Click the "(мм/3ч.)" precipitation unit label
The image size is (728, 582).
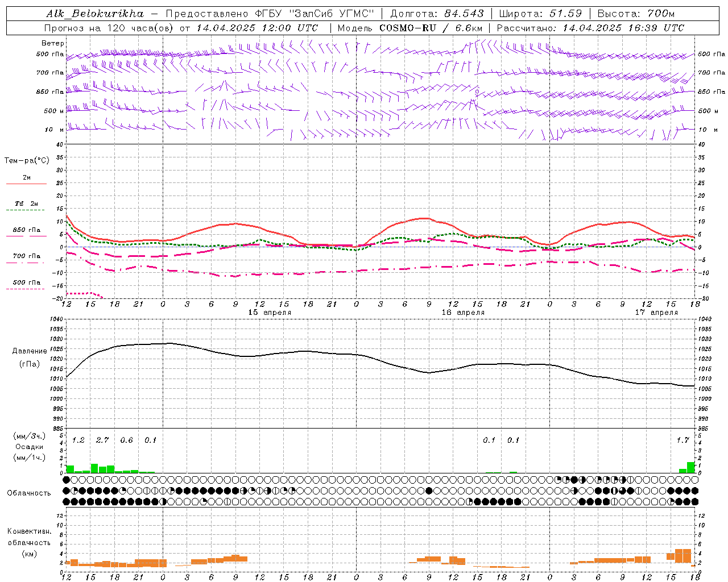(30, 436)
